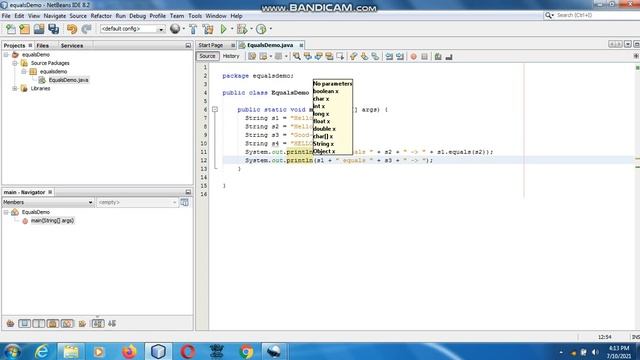This screenshot has width=640, height=360.
Task: Click the Uncomment icon in editor toolbar
Action: point(449,56)
